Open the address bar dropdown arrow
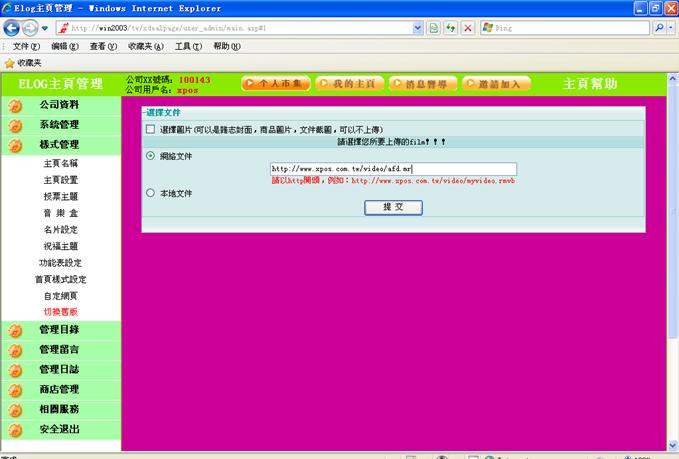Viewport: 679px width, 459px height. point(418,28)
